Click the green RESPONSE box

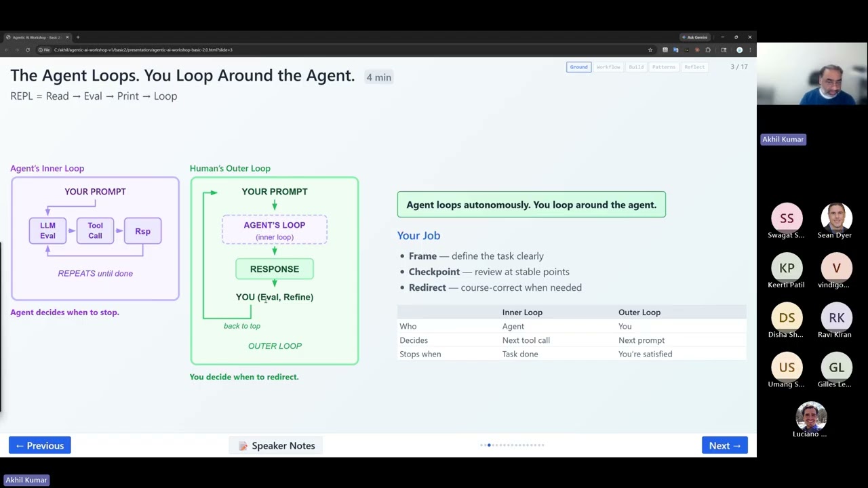pos(275,269)
